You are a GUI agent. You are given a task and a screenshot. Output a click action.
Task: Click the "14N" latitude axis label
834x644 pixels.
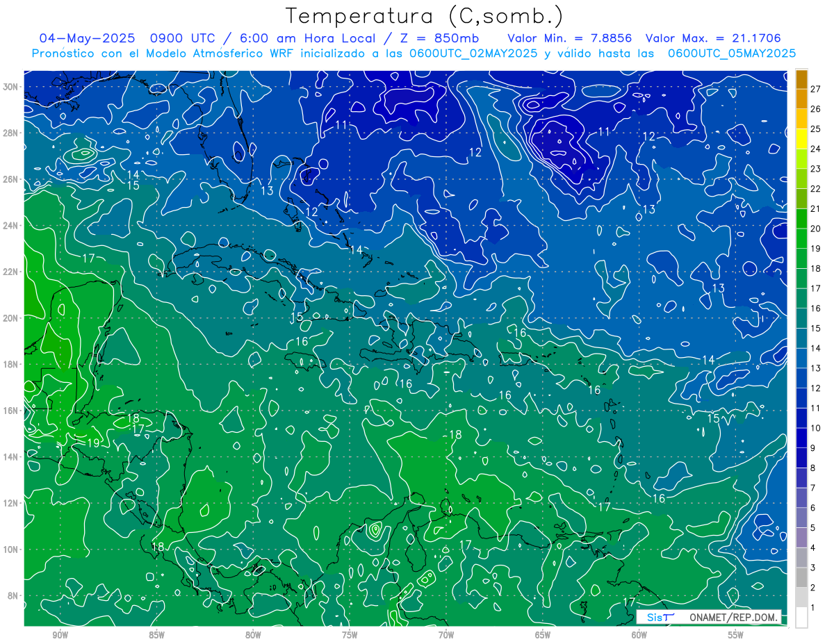coord(10,456)
